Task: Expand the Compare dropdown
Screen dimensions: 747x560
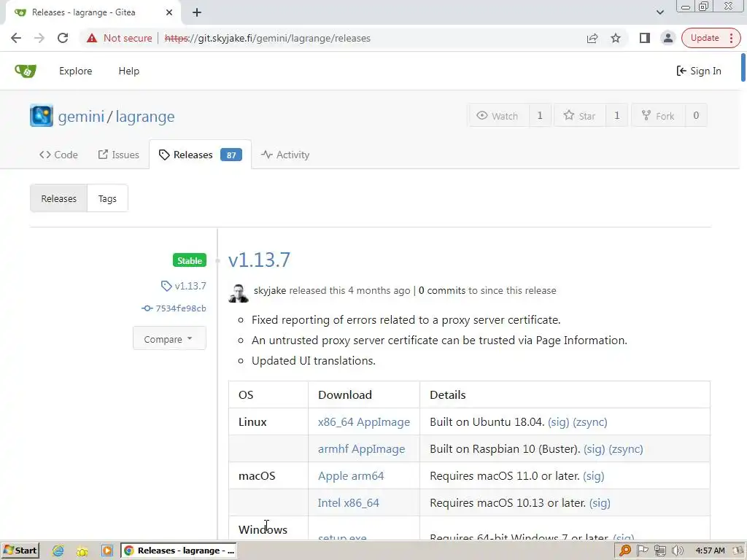Action: point(169,338)
